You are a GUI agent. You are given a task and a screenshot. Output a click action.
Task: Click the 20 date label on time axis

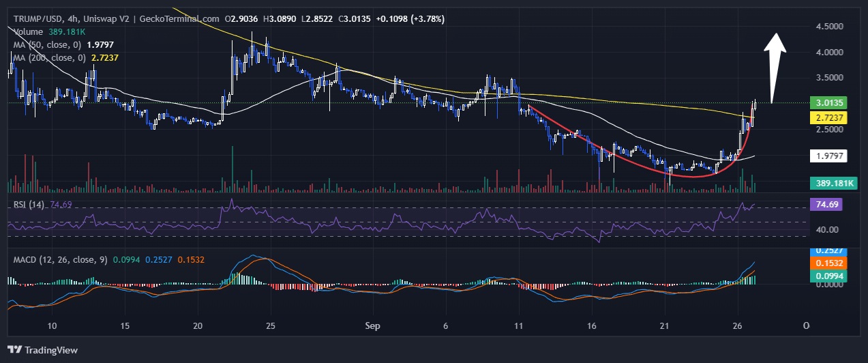pos(198,325)
